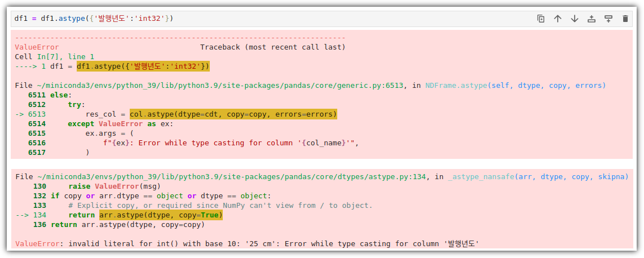Screen dimensions: 644x258
Task: Insert a cell above this one
Action: [x=592, y=19]
